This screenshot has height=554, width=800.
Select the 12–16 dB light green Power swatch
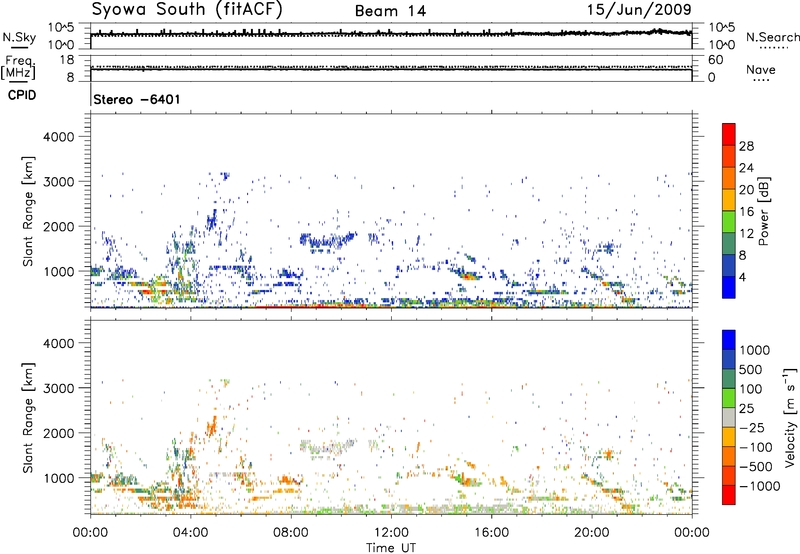pos(729,222)
